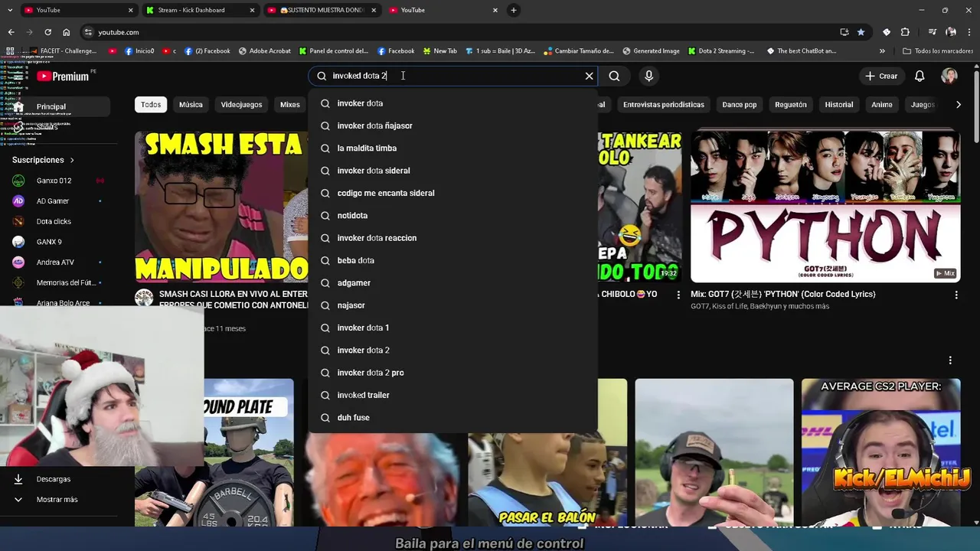
Task: Select the Anime filter chip
Action: pos(882,105)
